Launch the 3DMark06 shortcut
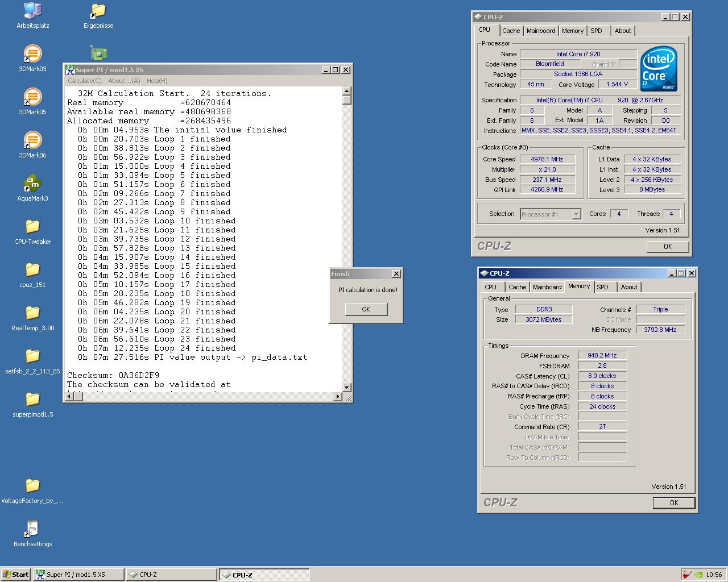 (x=33, y=145)
